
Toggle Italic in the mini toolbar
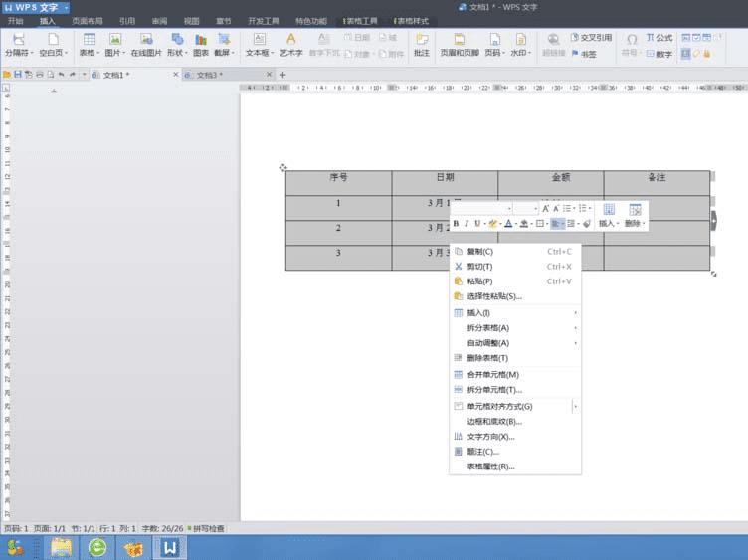[x=467, y=223]
